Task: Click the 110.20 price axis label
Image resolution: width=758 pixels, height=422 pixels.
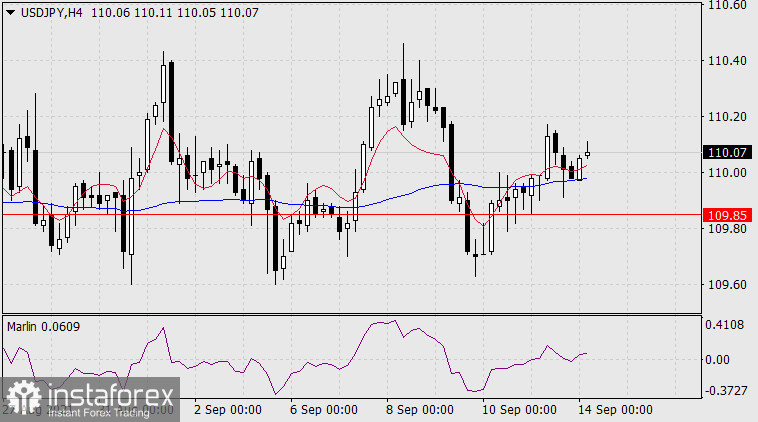Action: coord(727,117)
